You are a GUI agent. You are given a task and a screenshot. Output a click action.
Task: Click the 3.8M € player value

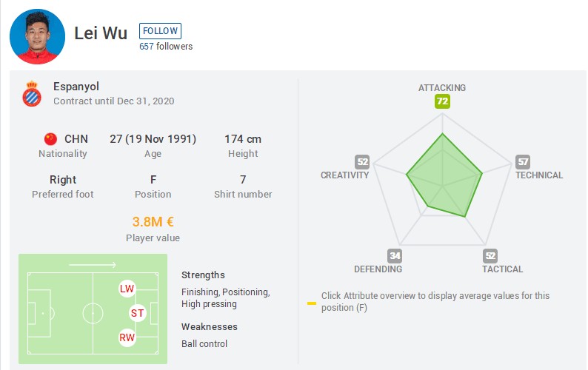click(x=153, y=222)
